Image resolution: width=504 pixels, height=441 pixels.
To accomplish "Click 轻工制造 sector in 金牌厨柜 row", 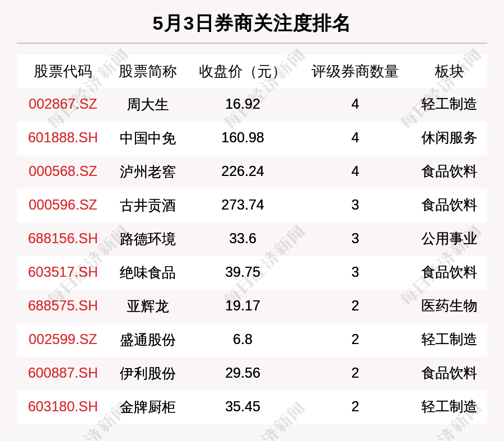I will tap(449, 407).
